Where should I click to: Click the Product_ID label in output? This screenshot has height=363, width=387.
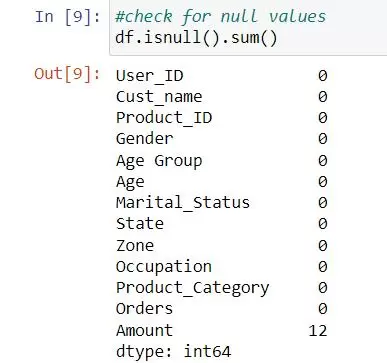[164, 118]
